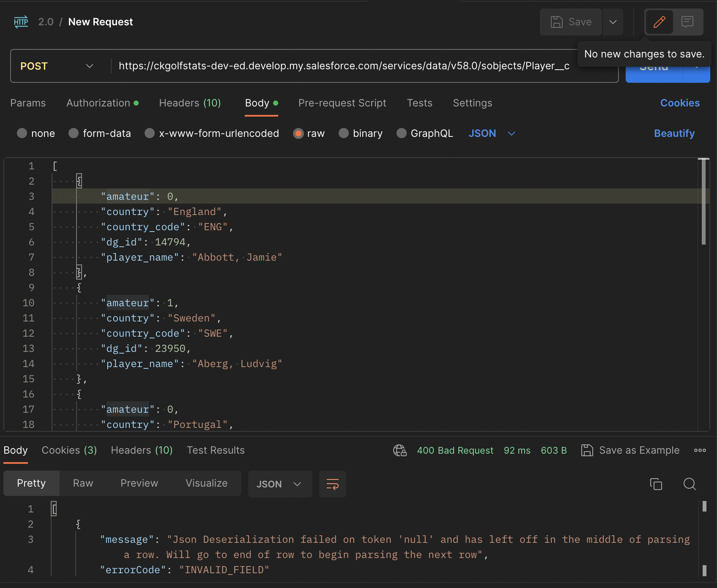This screenshot has width=717, height=588.
Task: Open the Pre-request Script tab
Action: (x=342, y=103)
